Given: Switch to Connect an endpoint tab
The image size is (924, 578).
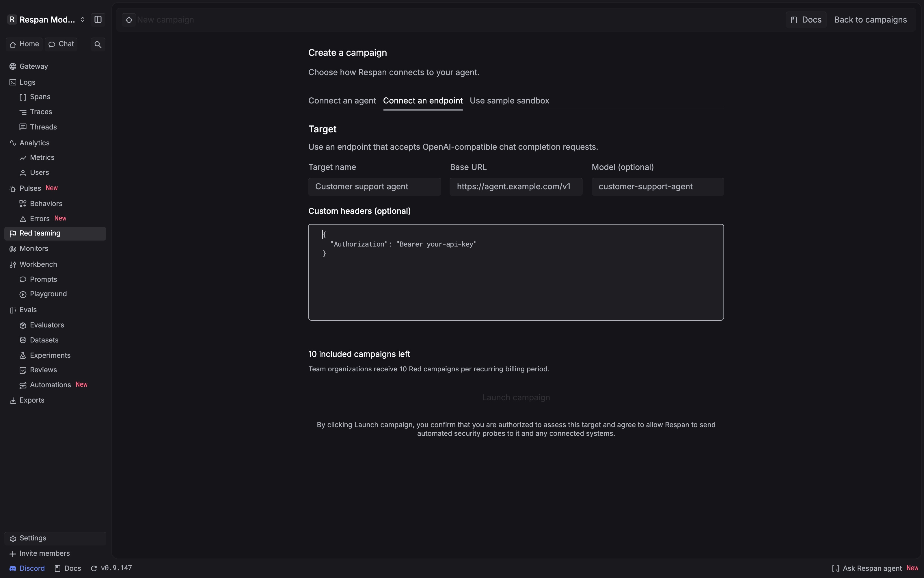Looking at the screenshot, I should point(423,101).
